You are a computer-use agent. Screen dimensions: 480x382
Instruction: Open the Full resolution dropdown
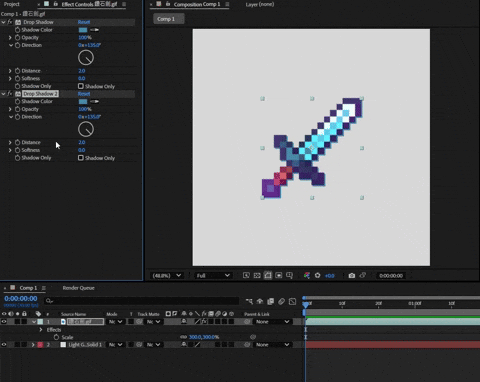213,275
